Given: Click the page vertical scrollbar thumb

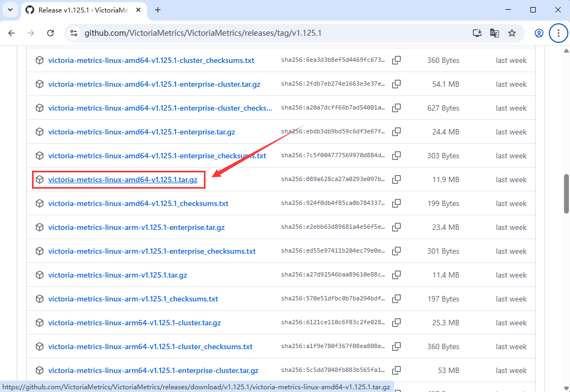Looking at the screenshot, I should click(x=566, y=194).
